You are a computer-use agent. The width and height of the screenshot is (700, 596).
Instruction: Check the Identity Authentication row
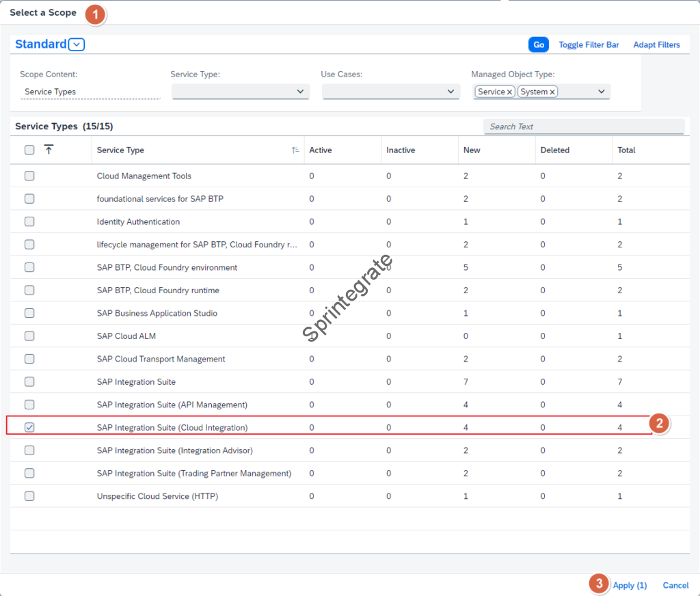tap(29, 221)
